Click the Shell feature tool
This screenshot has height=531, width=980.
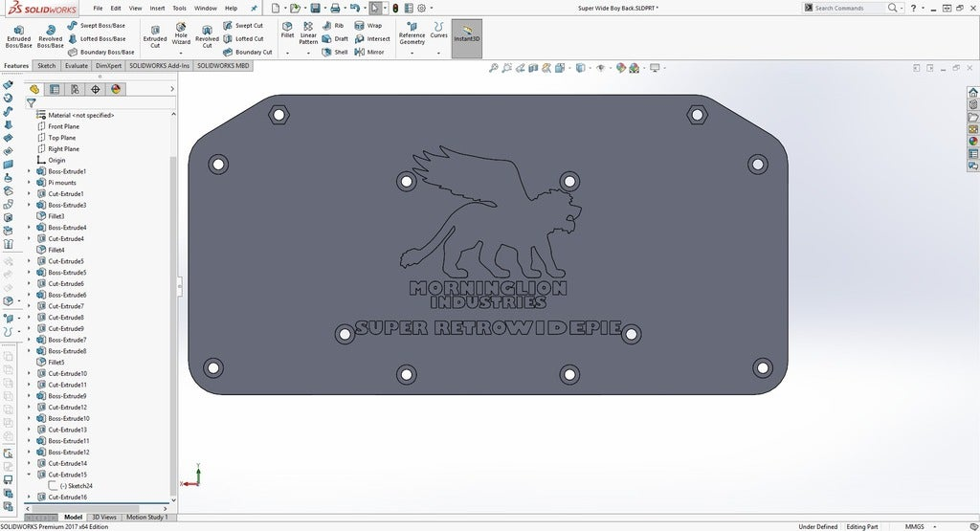(x=335, y=52)
